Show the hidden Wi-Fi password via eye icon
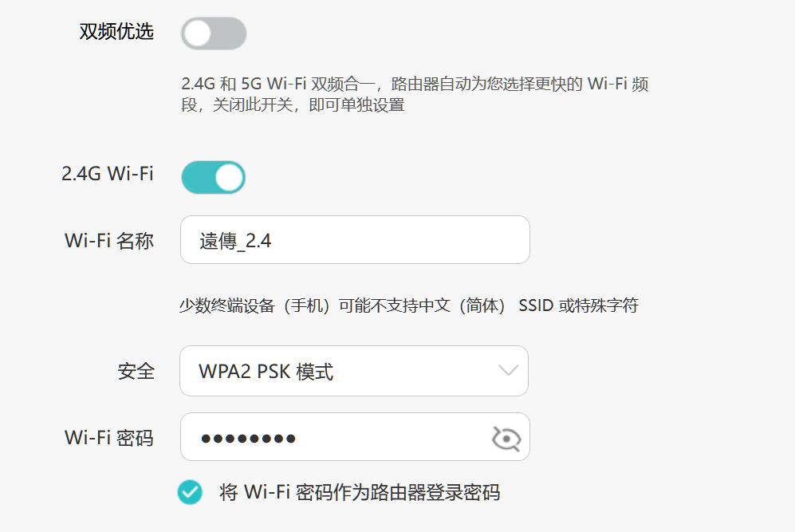This screenshot has width=795, height=532. tap(506, 438)
